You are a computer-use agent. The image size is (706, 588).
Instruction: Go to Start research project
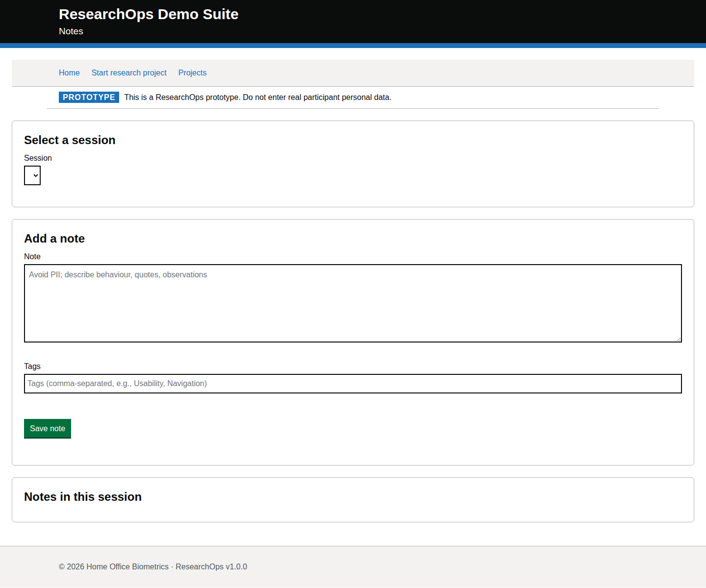(x=129, y=73)
